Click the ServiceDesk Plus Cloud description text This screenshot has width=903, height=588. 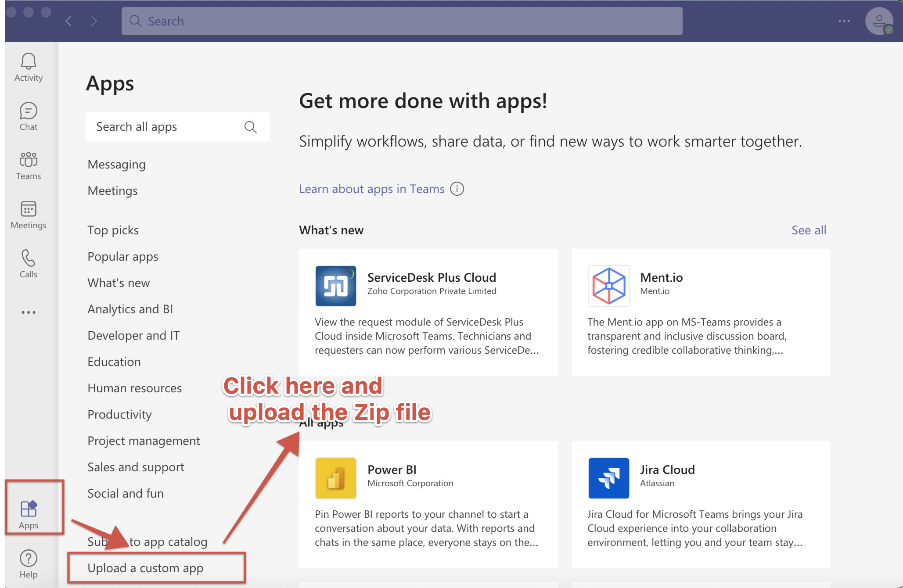(x=427, y=336)
